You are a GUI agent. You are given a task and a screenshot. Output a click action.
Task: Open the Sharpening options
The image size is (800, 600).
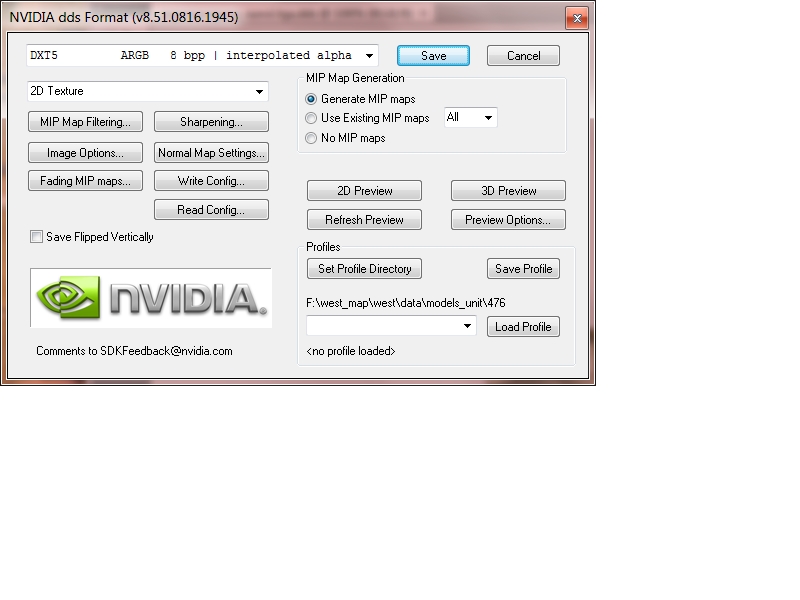click(211, 122)
